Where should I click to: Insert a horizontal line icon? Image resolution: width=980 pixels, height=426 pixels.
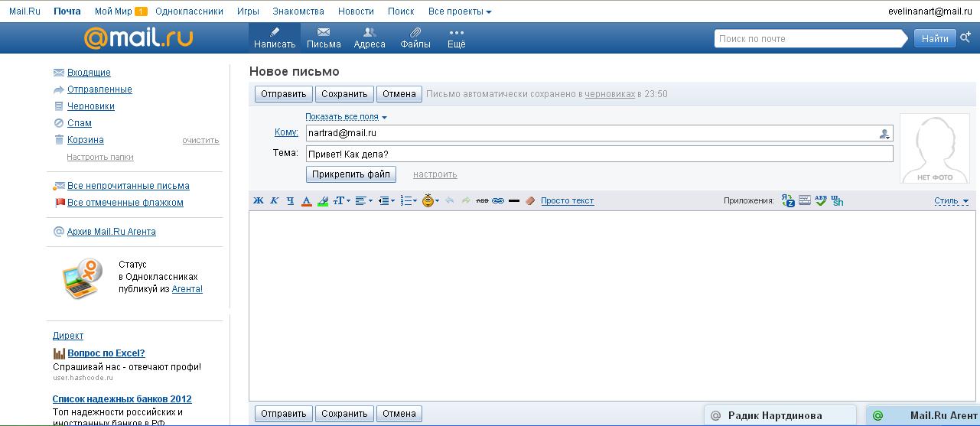tap(514, 200)
